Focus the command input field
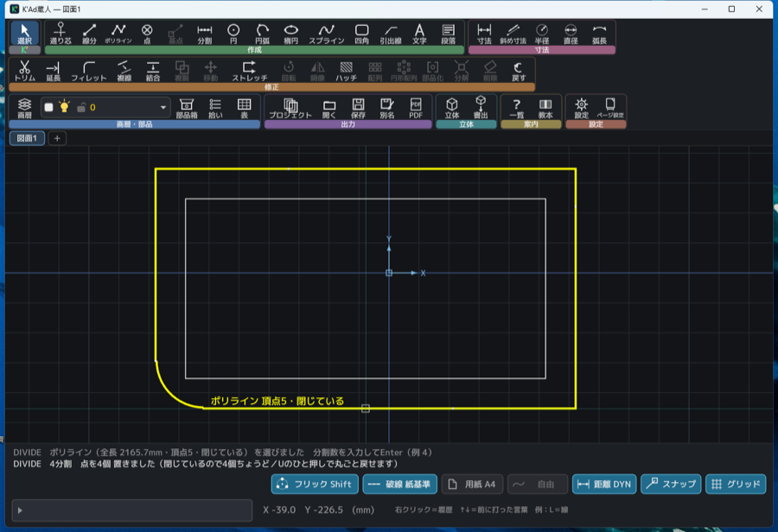The width and height of the screenshot is (778, 532). tap(132, 510)
